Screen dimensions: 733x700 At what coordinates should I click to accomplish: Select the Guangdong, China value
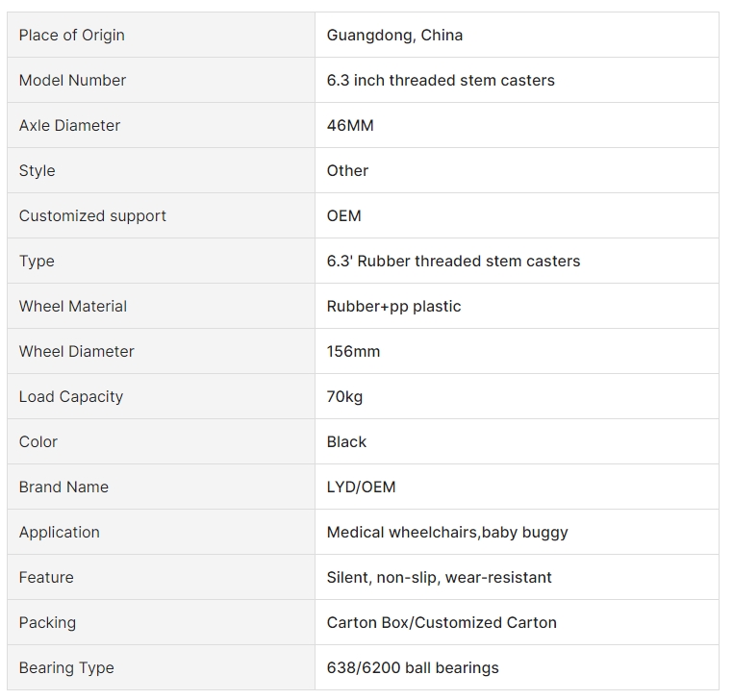pyautogui.click(x=394, y=35)
